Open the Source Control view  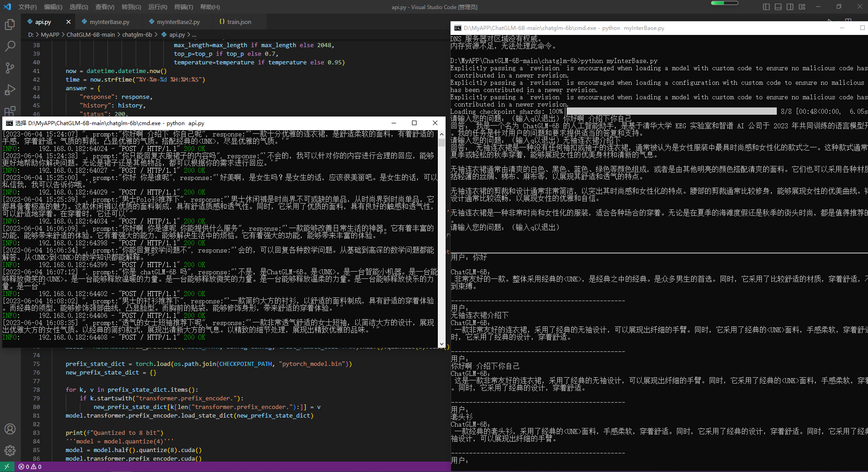pos(10,68)
